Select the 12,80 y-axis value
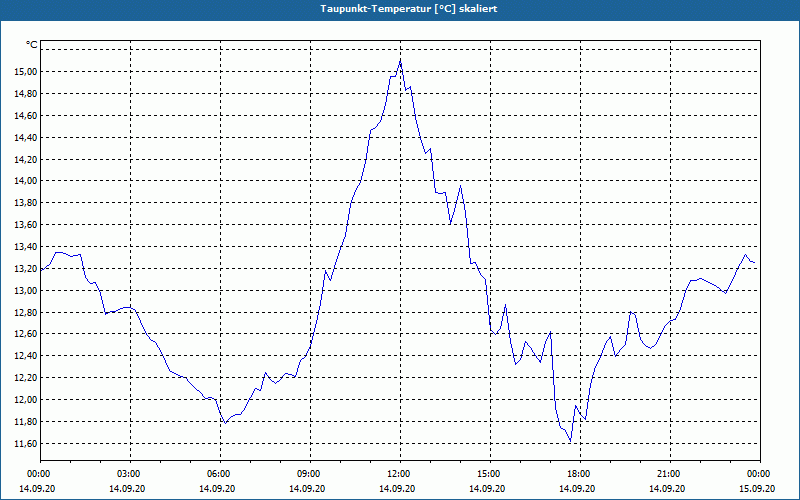 coord(27,313)
